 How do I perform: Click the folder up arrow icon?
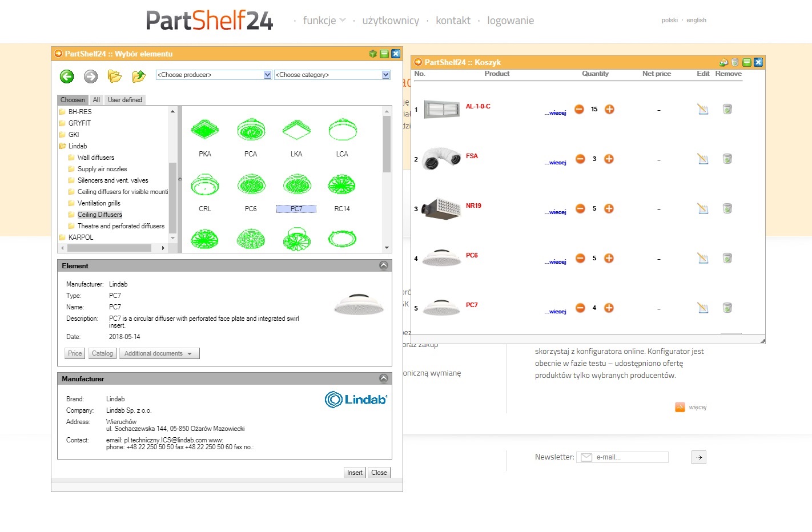click(x=139, y=76)
